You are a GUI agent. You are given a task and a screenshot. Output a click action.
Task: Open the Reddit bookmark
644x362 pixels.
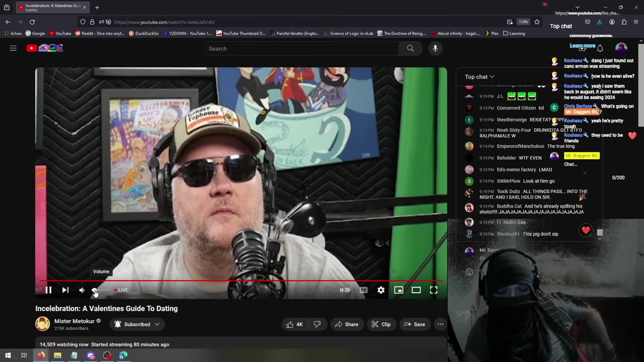[x=100, y=34]
